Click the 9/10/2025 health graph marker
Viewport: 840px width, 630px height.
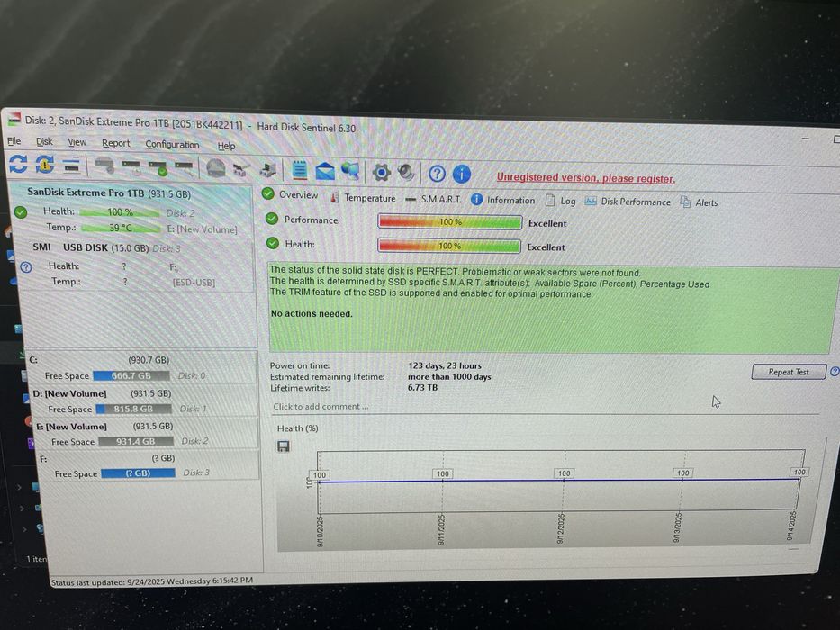pyautogui.click(x=320, y=474)
